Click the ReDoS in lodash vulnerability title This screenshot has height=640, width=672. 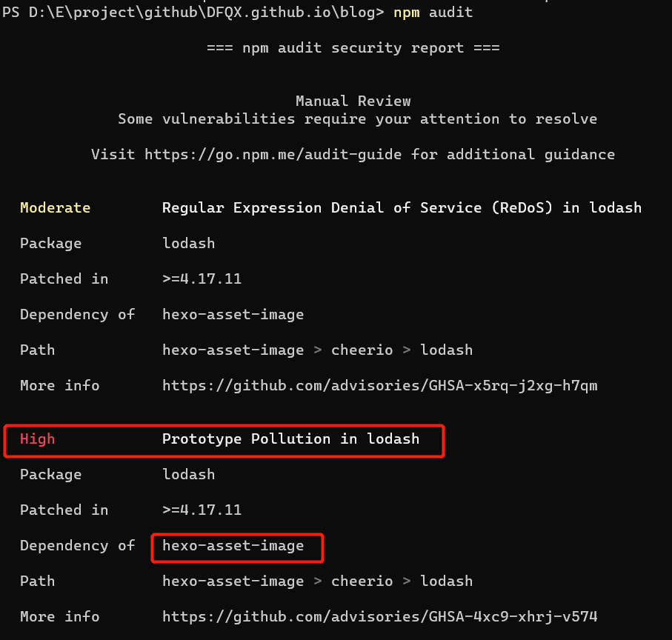[x=402, y=207]
